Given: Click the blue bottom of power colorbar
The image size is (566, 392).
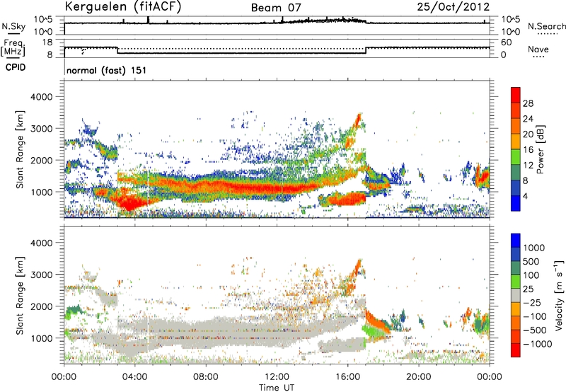Looking at the screenshot, I should pyautogui.click(x=516, y=203).
